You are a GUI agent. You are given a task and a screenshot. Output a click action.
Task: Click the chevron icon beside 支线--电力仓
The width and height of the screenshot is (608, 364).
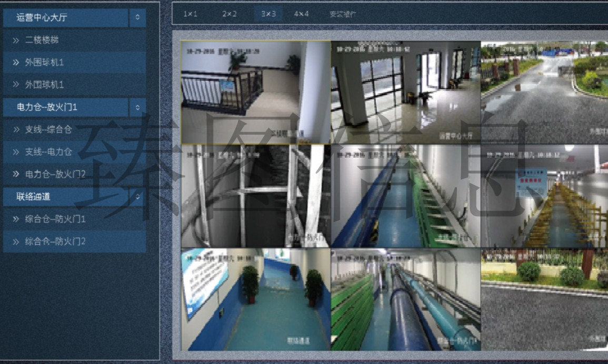click(16, 152)
